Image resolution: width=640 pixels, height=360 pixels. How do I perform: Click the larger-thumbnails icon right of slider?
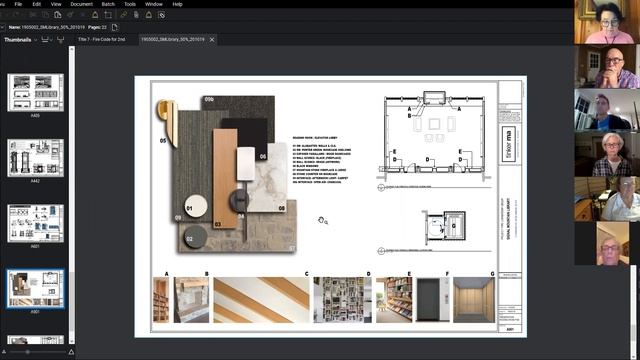[x=71, y=352]
